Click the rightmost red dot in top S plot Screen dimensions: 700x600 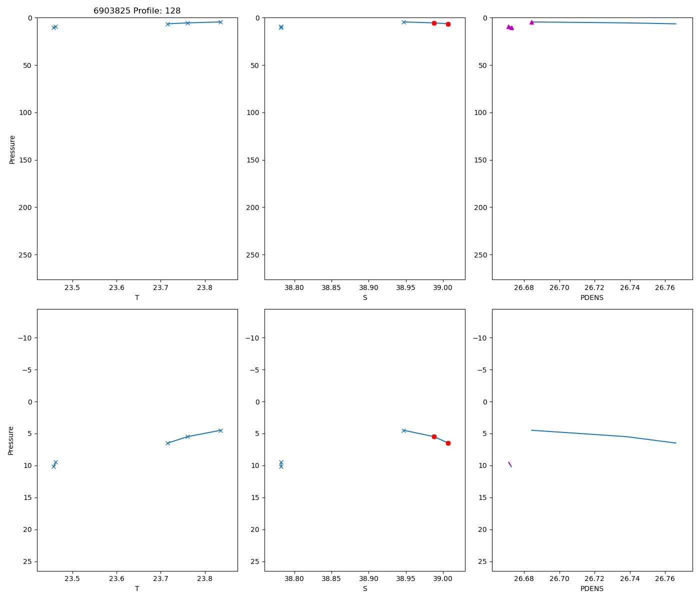[x=448, y=24]
